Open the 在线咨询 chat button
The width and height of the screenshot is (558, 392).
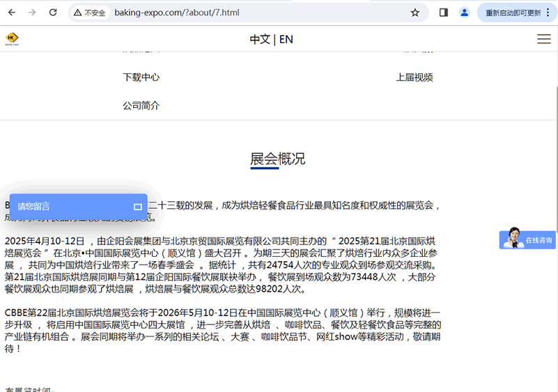click(527, 240)
